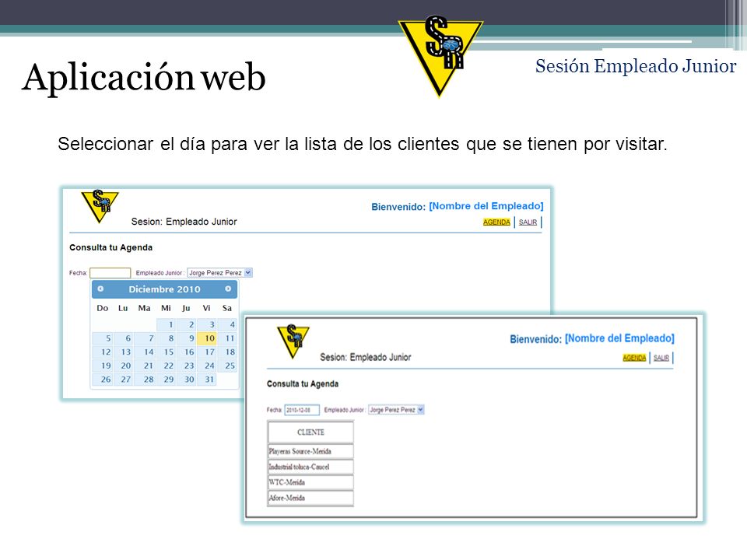The image size is (747, 560).
Task: Click the yellow SR logo in the slide header
Action: 440,55
